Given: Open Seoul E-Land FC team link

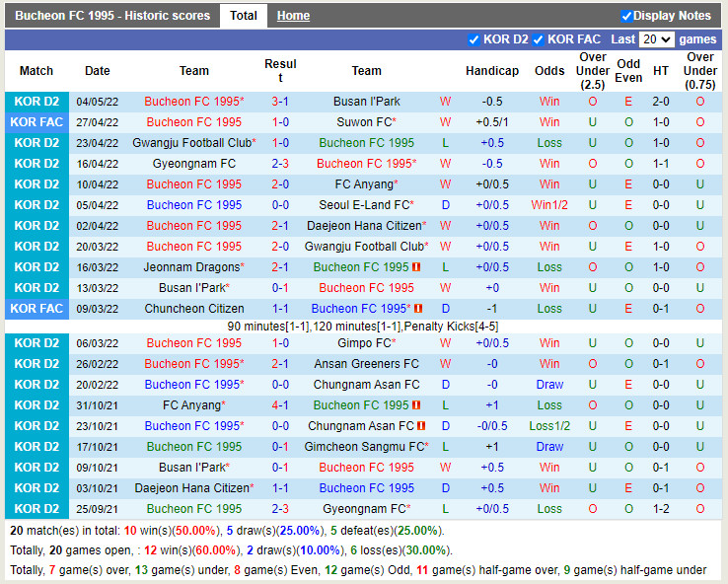Looking at the screenshot, I should click(366, 205).
